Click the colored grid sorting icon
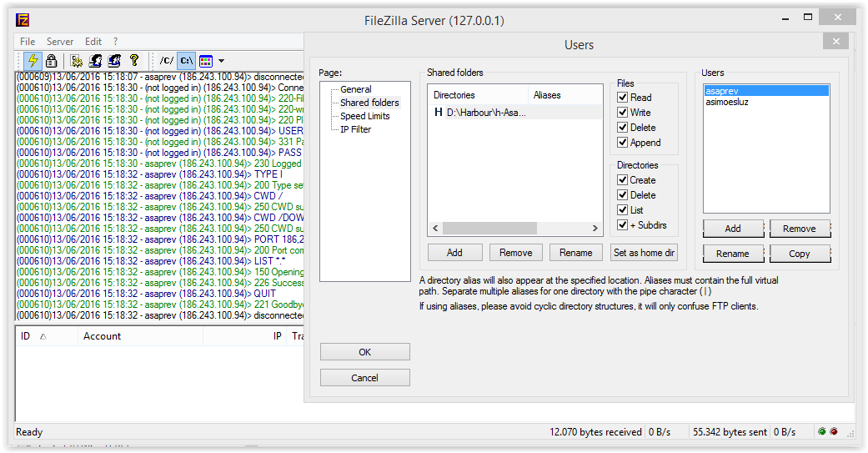Image resolution: width=868 pixels, height=453 pixels. tap(206, 61)
